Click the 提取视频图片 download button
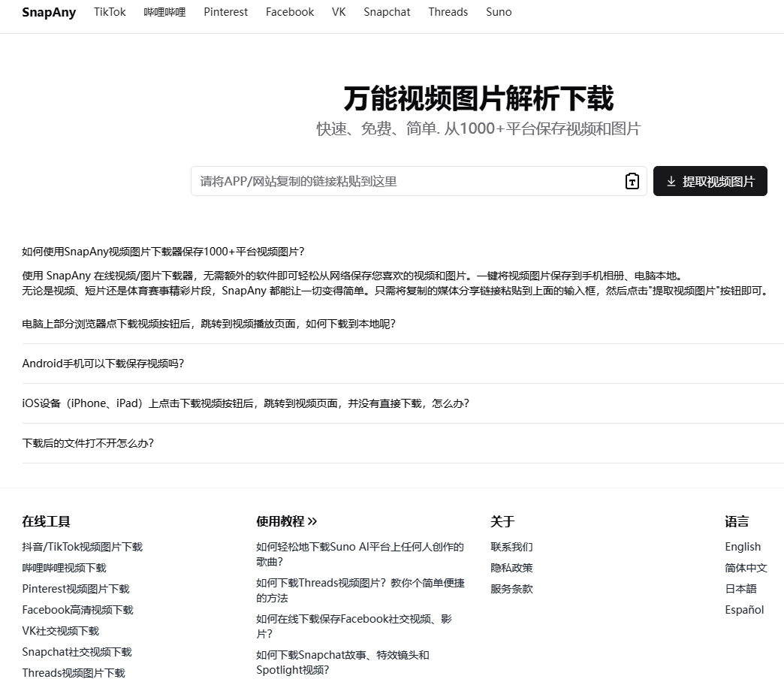Viewport: 784px width, 682px height. tap(710, 181)
